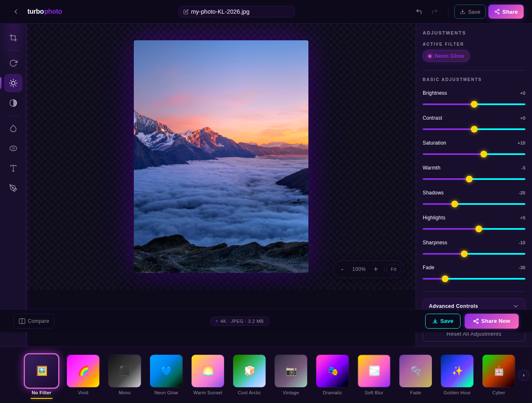Toggle the Compare view
532x403 pixels.
(x=34, y=321)
